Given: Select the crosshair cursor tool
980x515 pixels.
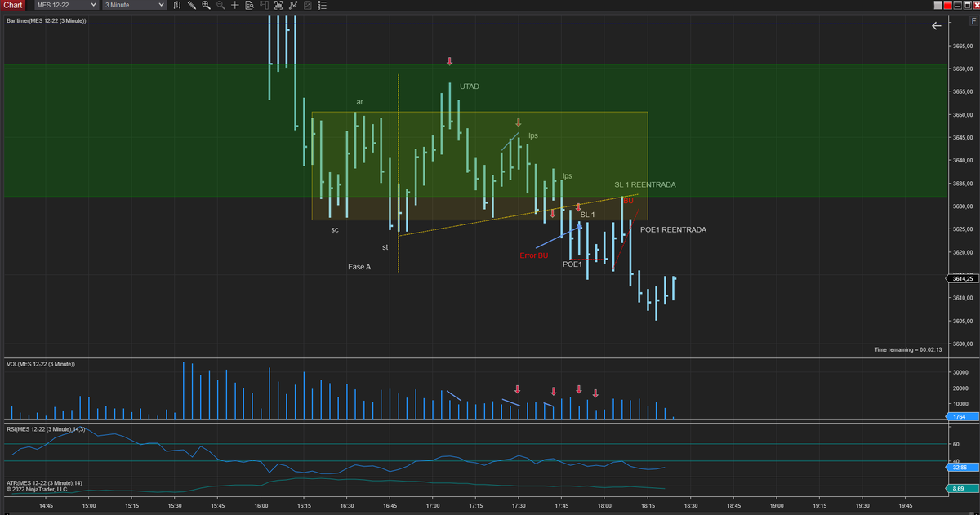Looking at the screenshot, I should coord(235,5).
